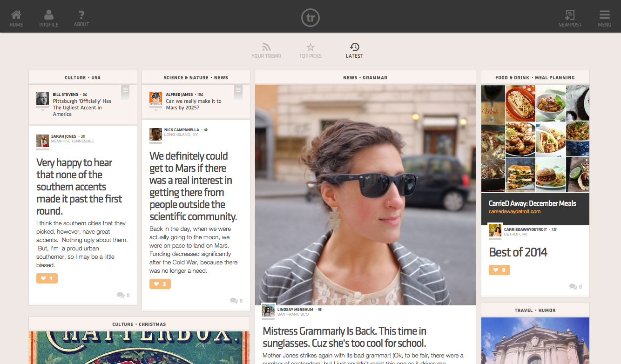
Task: Like Nick Campanella's Mars post
Action: tap(160, 284)
